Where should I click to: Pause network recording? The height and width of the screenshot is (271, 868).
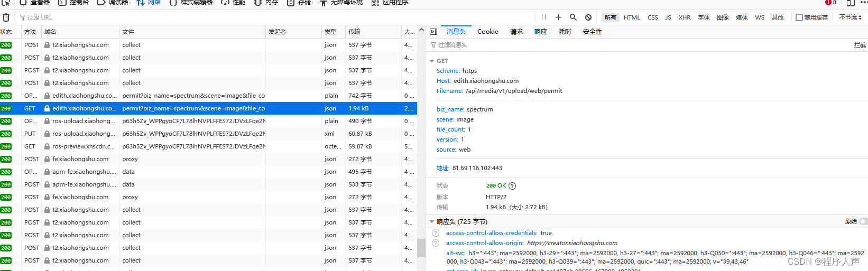coord(544,17)
